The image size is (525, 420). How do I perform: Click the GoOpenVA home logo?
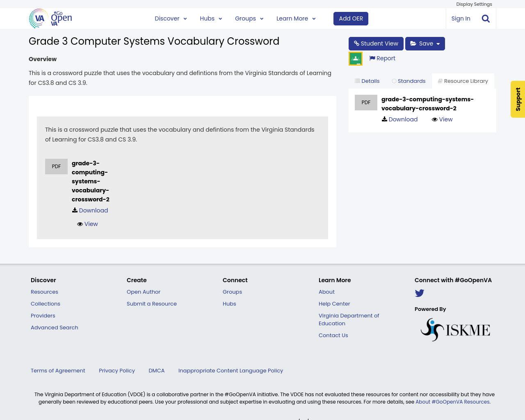(49, 18)
